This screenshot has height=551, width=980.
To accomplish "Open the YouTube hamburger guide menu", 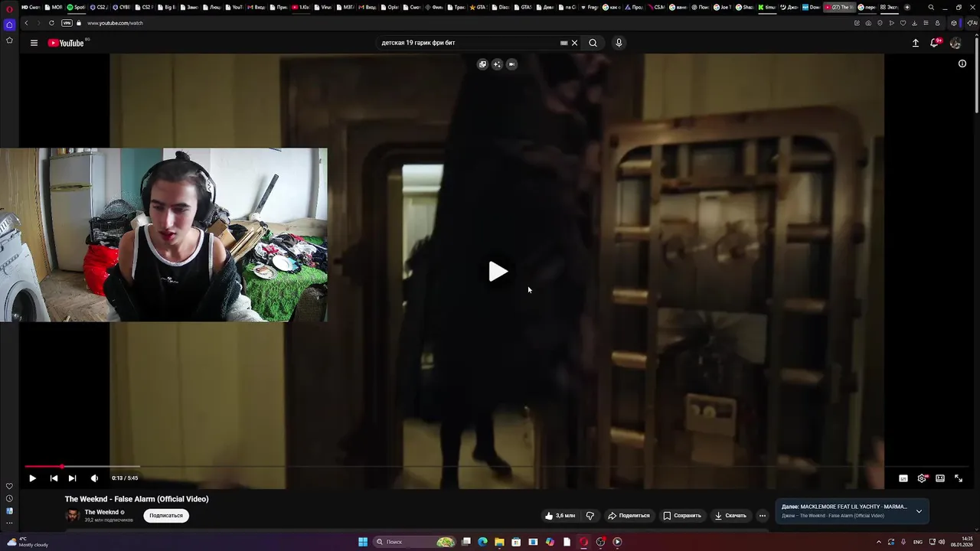I will (34, 43).
